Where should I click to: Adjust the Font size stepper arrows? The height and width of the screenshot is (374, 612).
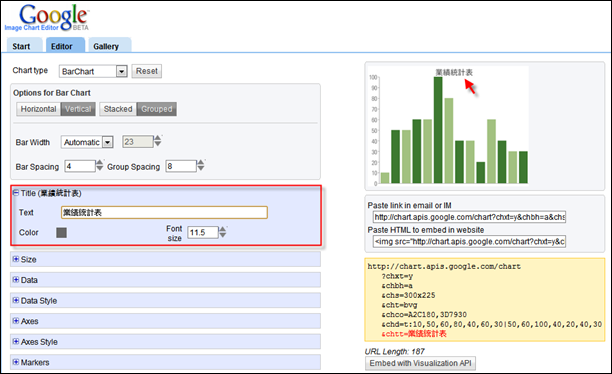click(222, 232)
